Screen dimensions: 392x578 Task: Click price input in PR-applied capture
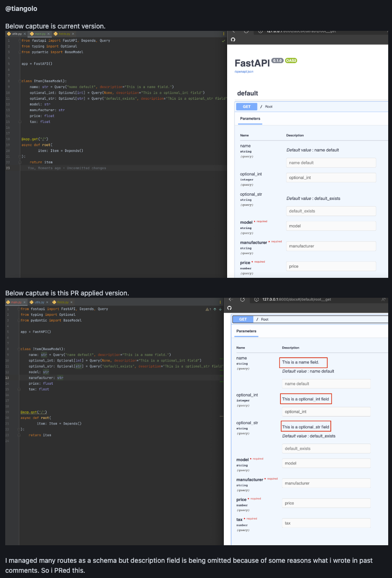[326, 503]
